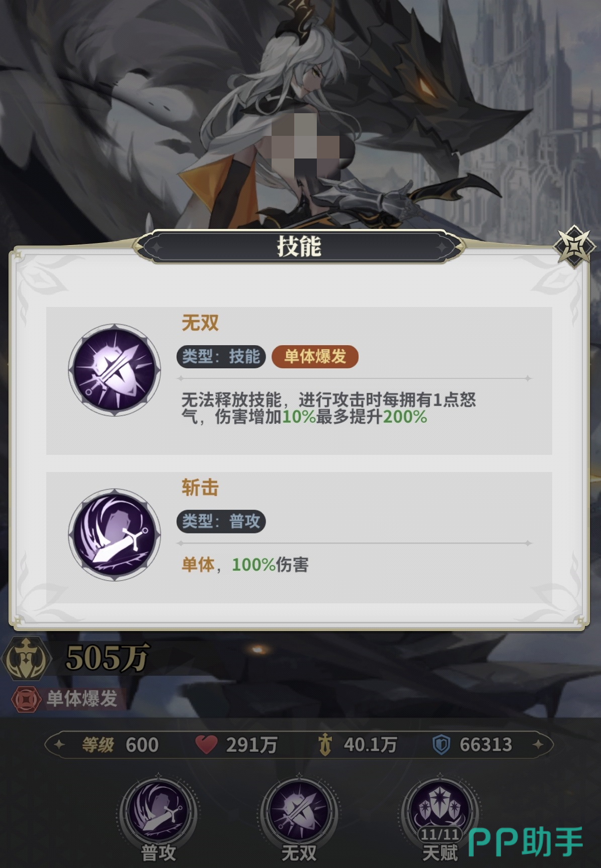Tap the 斩击 skill name heading
This screenshot has width=601, height=868.
coord(200,488)
